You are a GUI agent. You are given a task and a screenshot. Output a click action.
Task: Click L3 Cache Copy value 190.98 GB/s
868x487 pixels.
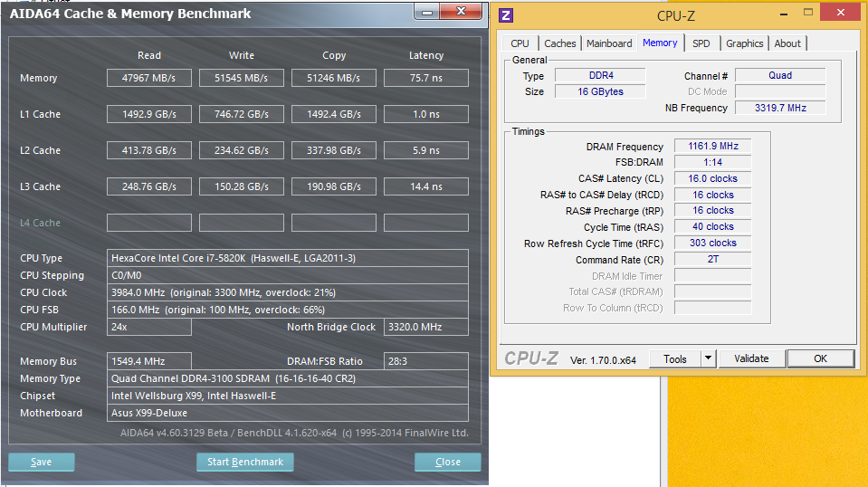(x=334, y=186)
